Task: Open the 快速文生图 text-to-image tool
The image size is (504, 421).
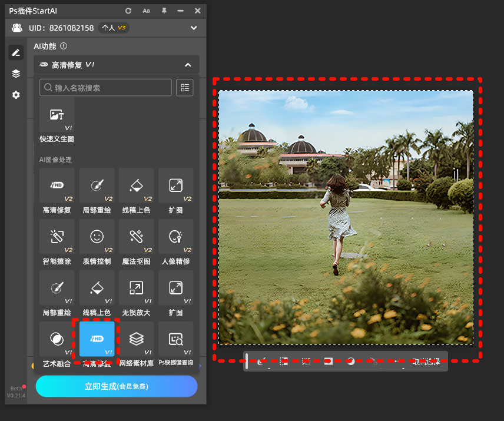Action: tap(57, 115)
